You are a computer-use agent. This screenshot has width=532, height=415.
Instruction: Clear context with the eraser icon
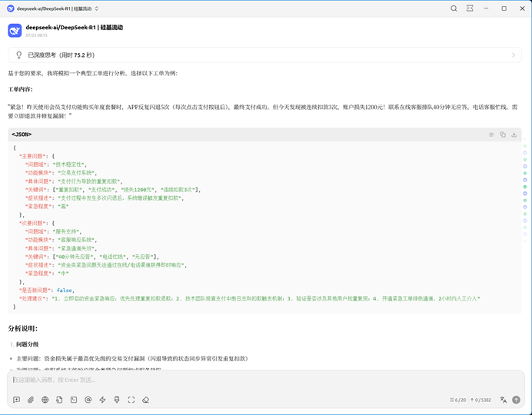[x=145, y=400]
